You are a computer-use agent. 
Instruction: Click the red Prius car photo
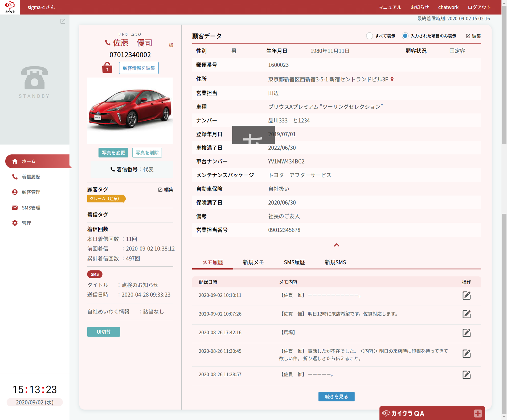(130, 110)
